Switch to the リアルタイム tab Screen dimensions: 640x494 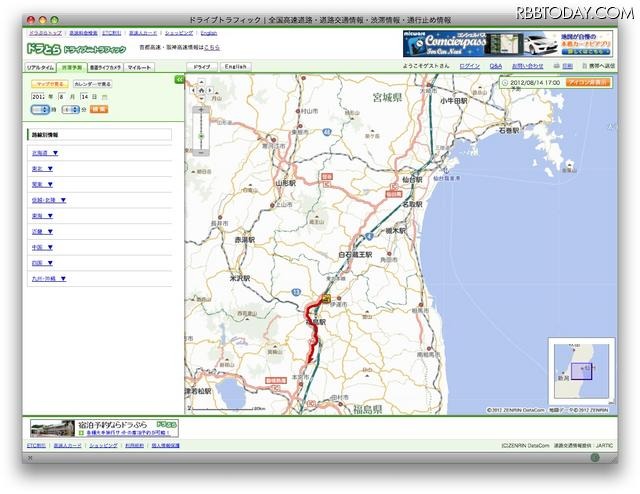click(40, 66)
